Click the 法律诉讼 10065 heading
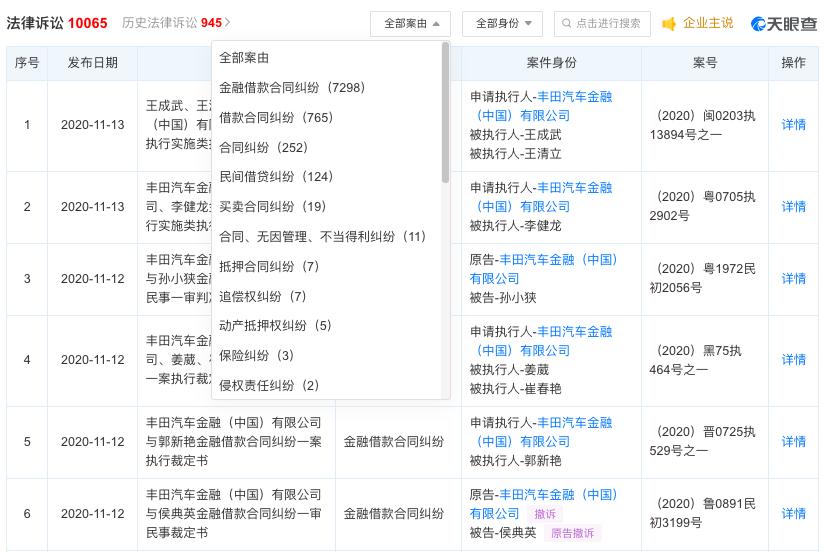Screen dimensions: 826x552 [57, 23]
